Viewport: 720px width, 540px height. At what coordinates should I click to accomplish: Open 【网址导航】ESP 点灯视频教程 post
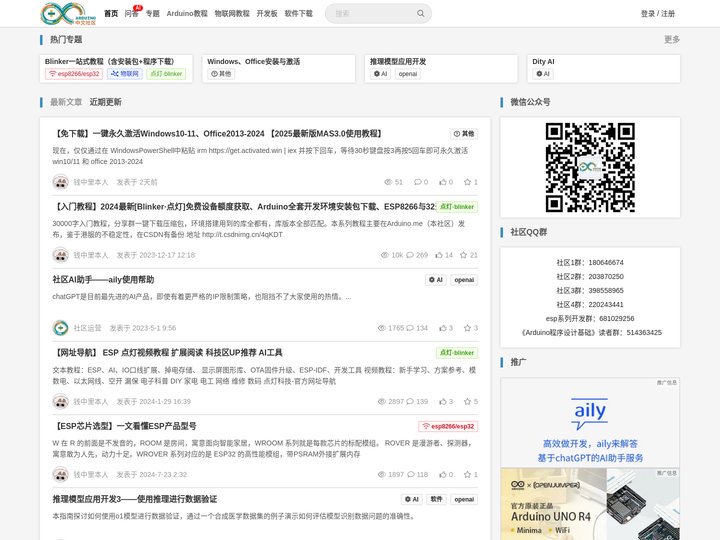click(x=168, y=353)
